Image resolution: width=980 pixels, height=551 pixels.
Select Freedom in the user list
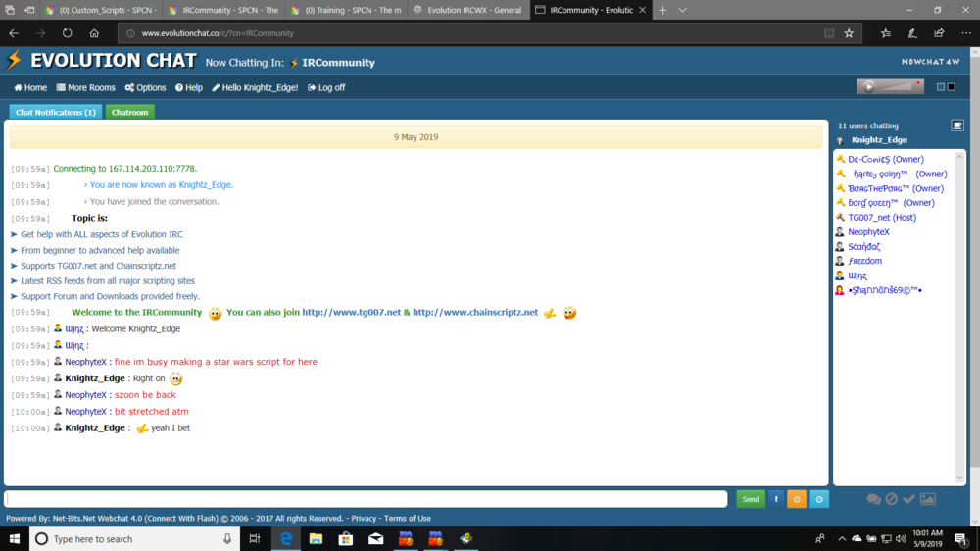[864, 261]
